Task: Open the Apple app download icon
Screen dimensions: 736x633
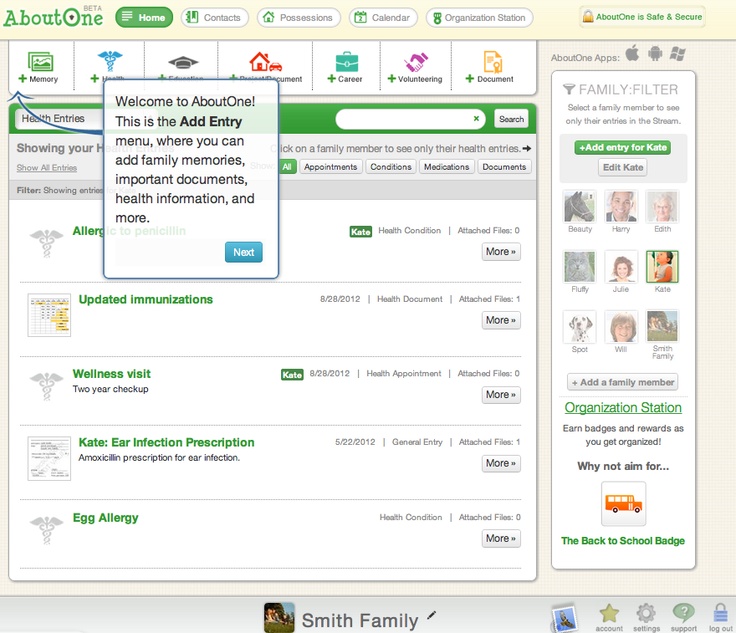Action: [x=632, y=53]
